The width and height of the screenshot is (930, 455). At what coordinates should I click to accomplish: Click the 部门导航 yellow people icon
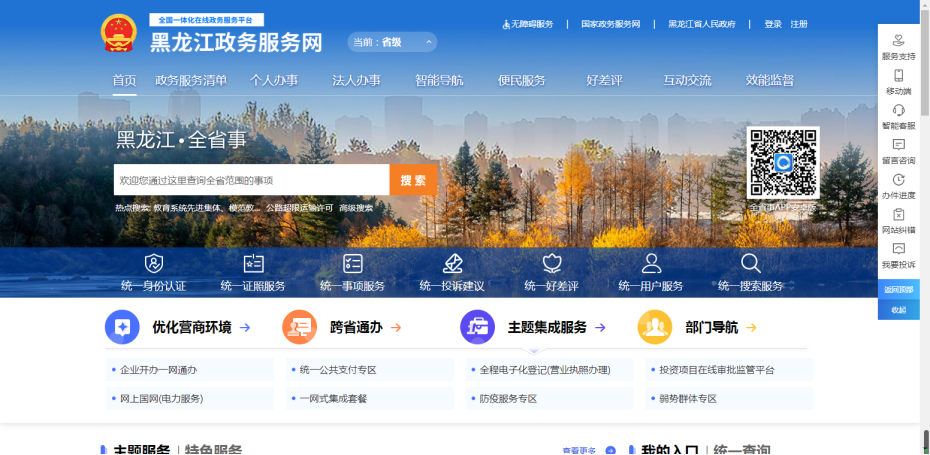pyautogui.click(x=655, y=327)
